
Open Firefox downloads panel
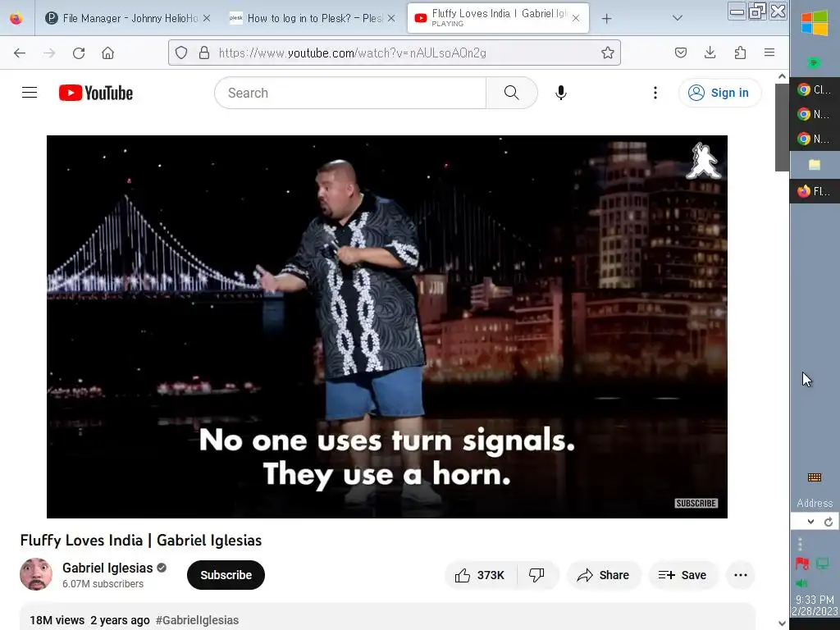click(710, 52)
